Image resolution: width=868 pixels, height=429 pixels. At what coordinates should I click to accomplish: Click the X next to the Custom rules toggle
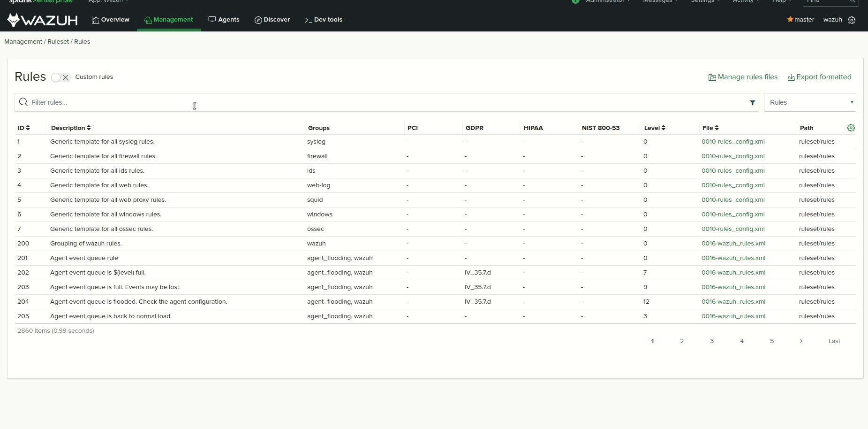[65, 77]
